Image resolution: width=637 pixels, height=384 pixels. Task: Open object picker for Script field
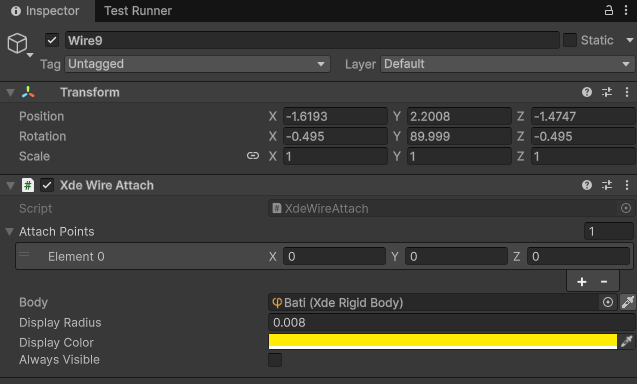[x=626, y=208]
